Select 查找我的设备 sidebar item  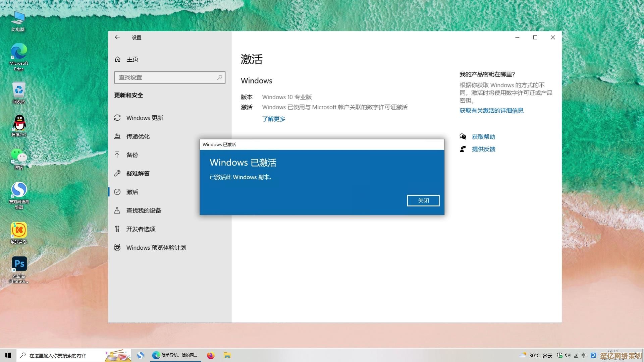(x=143, y=210)
